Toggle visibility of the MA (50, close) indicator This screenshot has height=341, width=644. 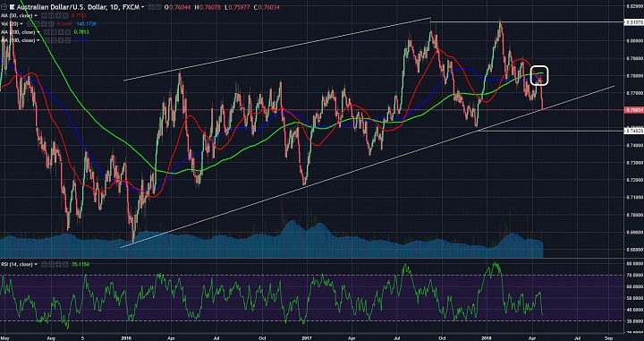[x=44, y=15]
